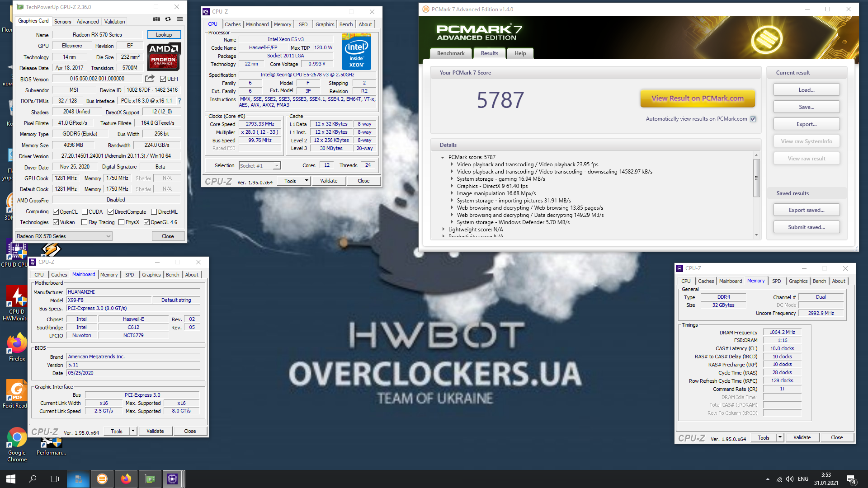
Task: Toggle CUDA checkbox
Action: click(x=85, y=211)
